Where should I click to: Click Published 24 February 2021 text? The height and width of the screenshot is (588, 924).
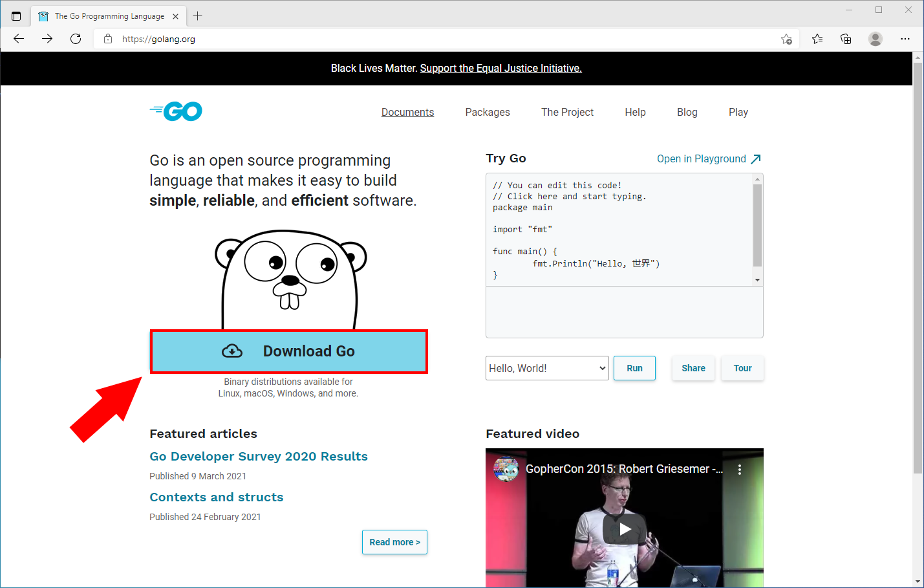pos(205,517)
